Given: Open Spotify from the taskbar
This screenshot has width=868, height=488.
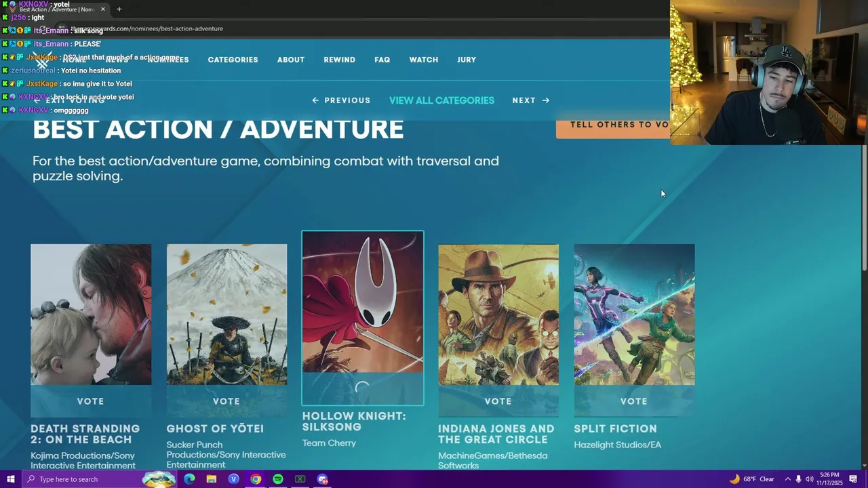Looking at the screenshot, I should click(278, 479).
